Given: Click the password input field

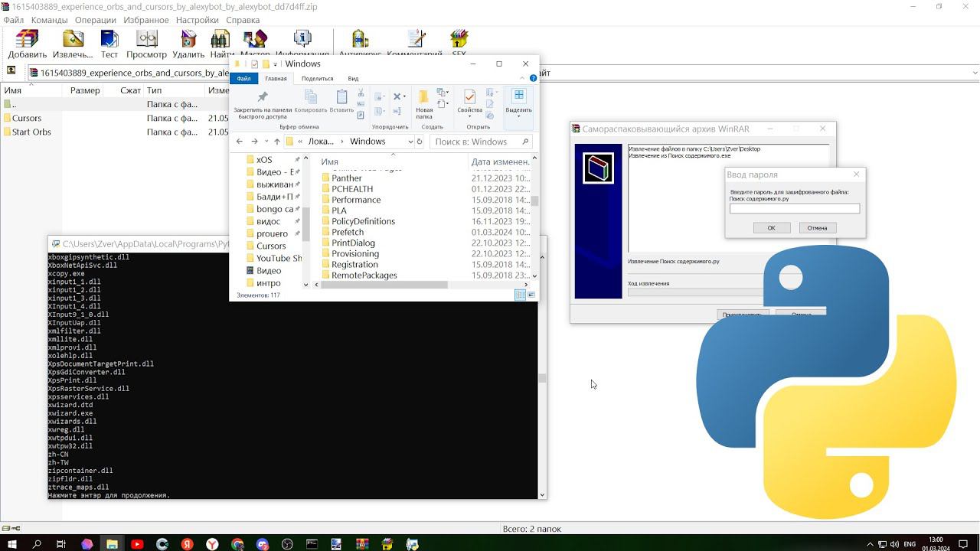Looking at the screenshot, I should [795, 208].
